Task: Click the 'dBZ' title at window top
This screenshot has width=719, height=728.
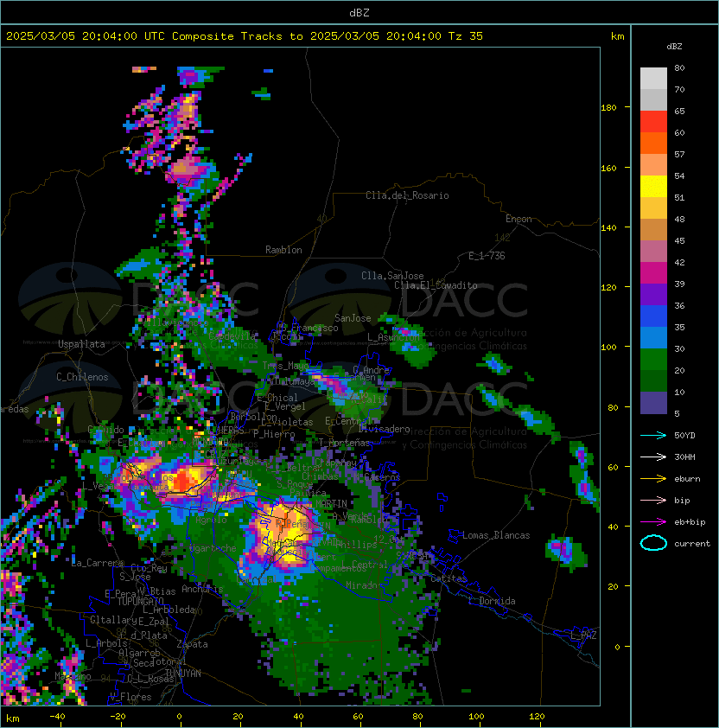Action: [359, 12]
